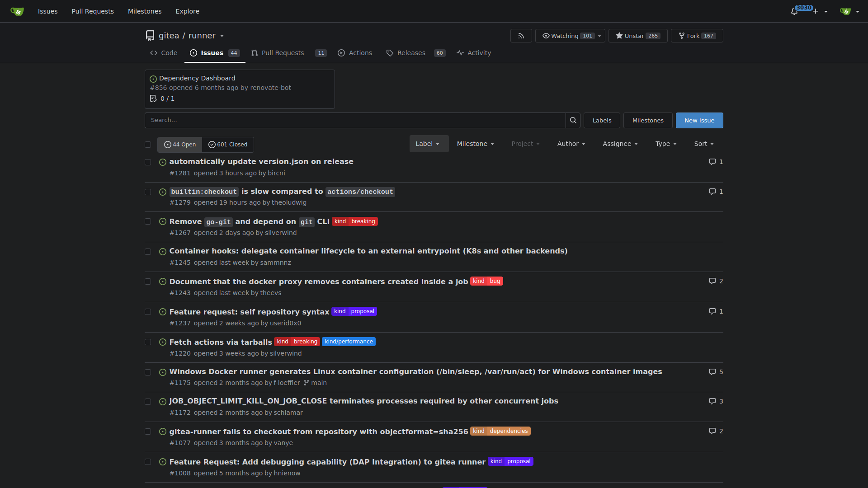
Task: Check the box for issue #1077
Action: click(148, 432)
